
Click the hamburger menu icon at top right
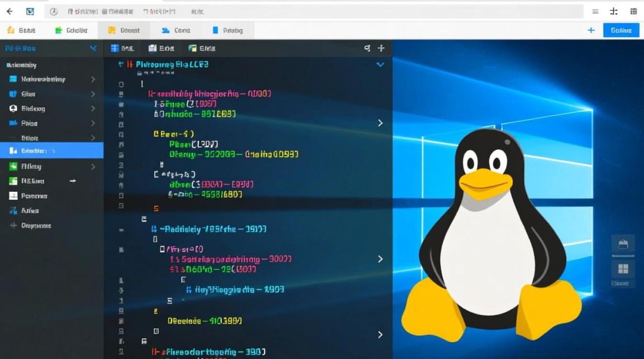(595, 11)
